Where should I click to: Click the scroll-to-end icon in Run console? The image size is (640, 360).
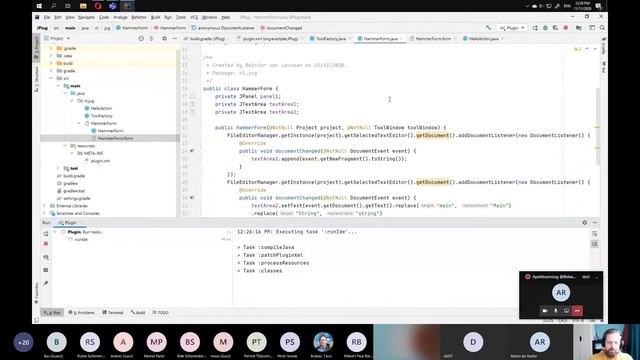[x=595, y=244]
